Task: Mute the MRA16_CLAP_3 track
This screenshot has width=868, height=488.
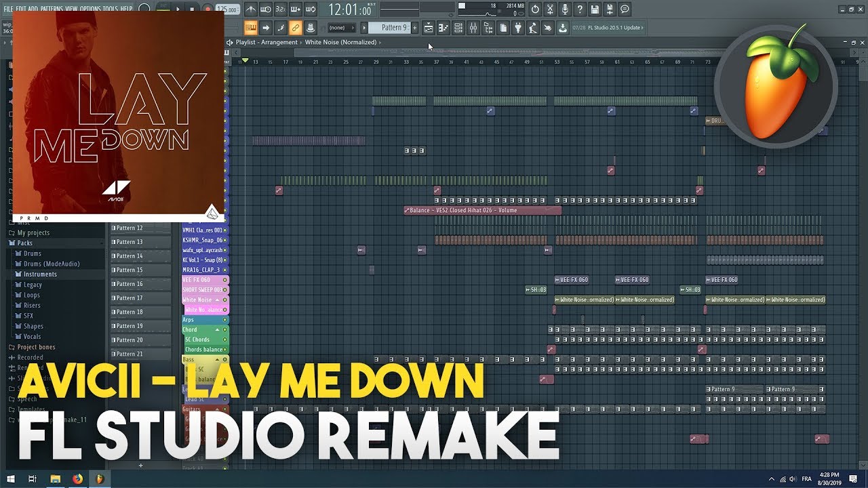Action: [x=225, y=270]
